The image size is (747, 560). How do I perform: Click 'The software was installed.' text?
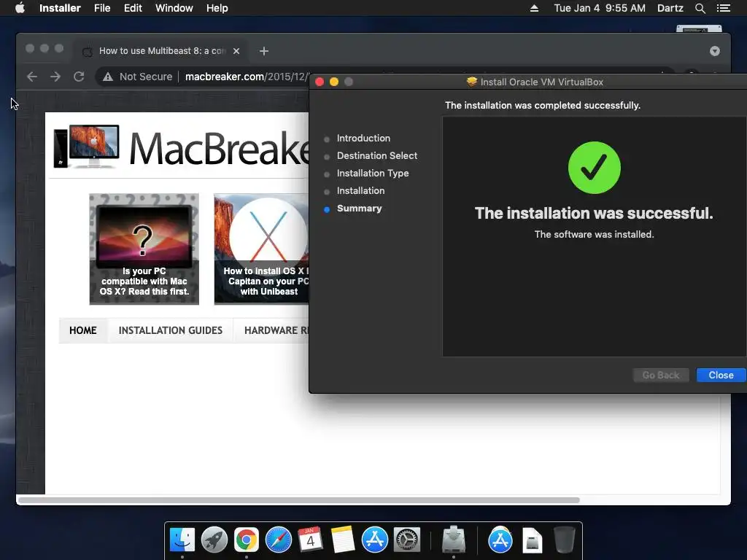click(594, 234)
